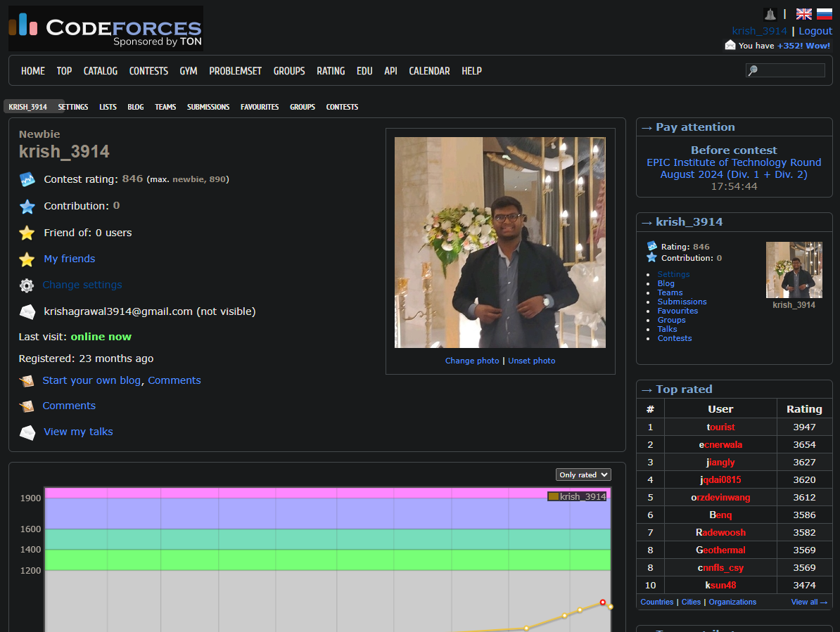840x632 pixels.
Task: Open the GROUPS profile tab
Action: click(x=302, y=107)
